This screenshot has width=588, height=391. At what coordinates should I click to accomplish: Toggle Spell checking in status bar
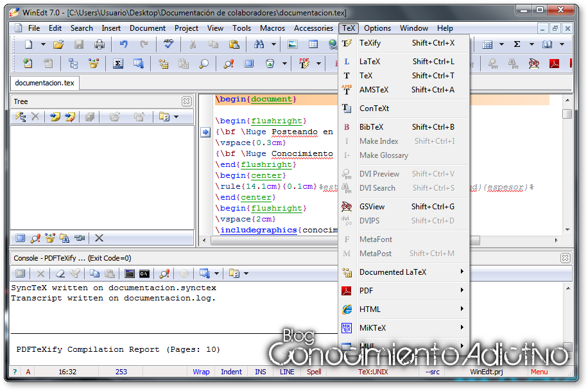coord(314,372)
